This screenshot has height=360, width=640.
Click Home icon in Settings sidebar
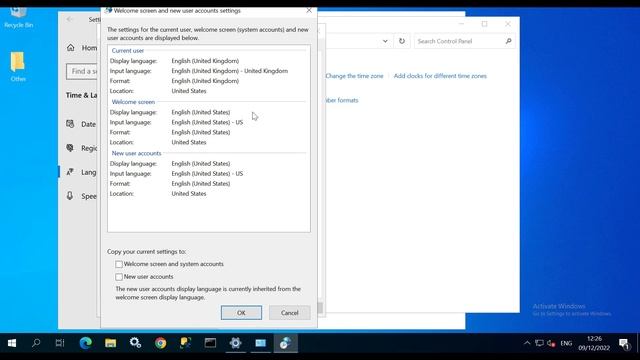click(x=71, y=48)
